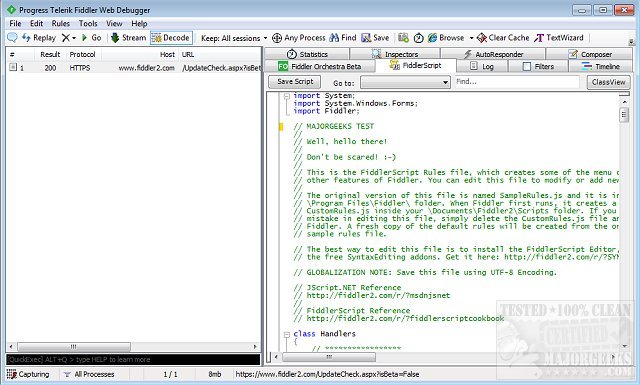640x385 pixels.
Task: Click the QuickExec command box
Action: (x=133, y=359)
